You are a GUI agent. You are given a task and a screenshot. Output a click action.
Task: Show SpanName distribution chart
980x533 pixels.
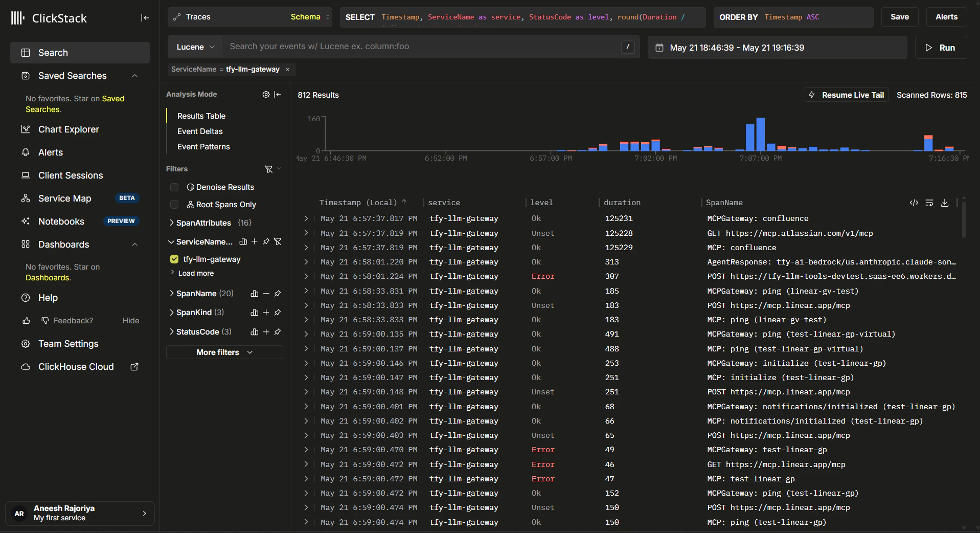pyautogui.click(x=255, y=294)
